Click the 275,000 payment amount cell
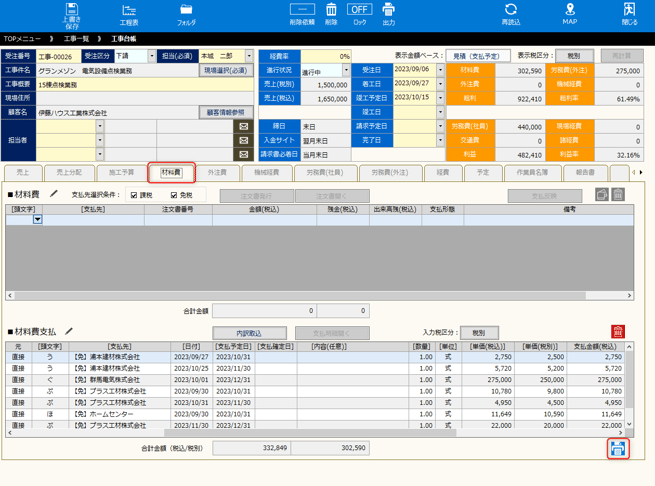This screenshot has width=655, height=486. 596,380
